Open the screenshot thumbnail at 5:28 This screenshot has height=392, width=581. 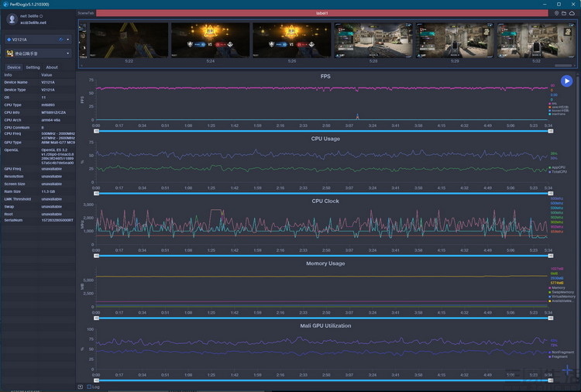(x=373, y=40)
